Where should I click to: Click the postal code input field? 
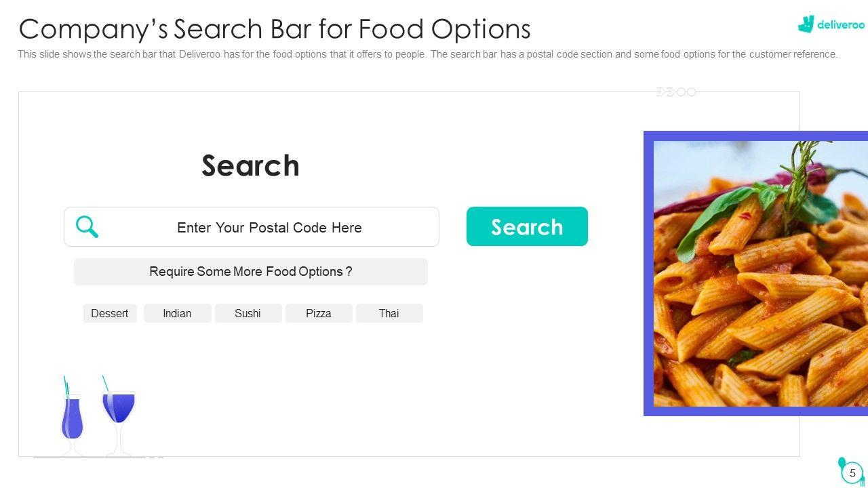(x=269, y=227)
